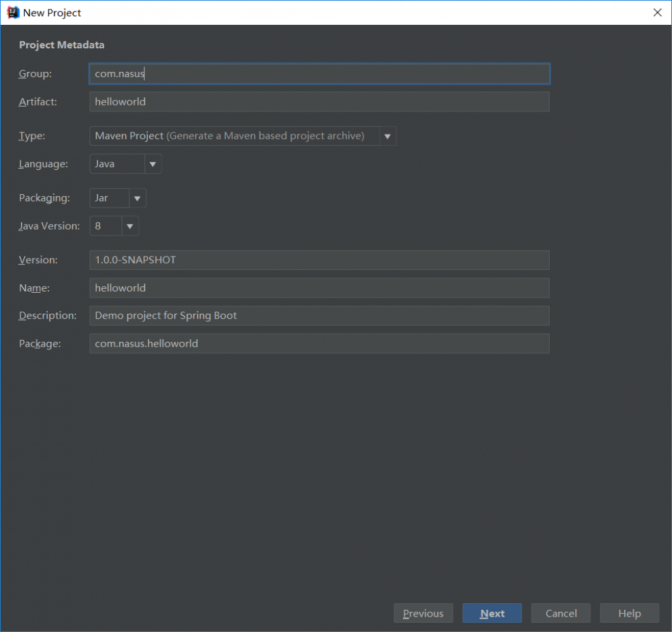This screenshot has width=672, height=632.
Task: Click the Artifact text field
Action: [319, 101]
